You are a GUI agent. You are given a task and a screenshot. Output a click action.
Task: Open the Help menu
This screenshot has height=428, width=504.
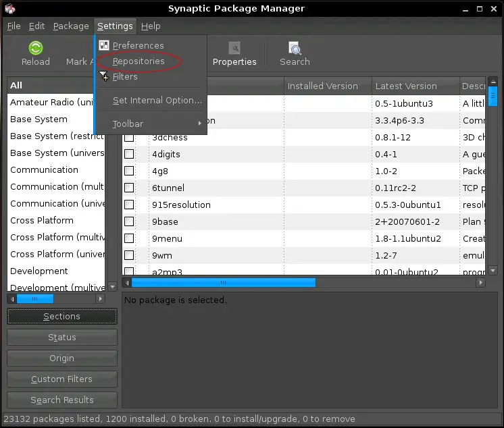[x=151, y=26]
